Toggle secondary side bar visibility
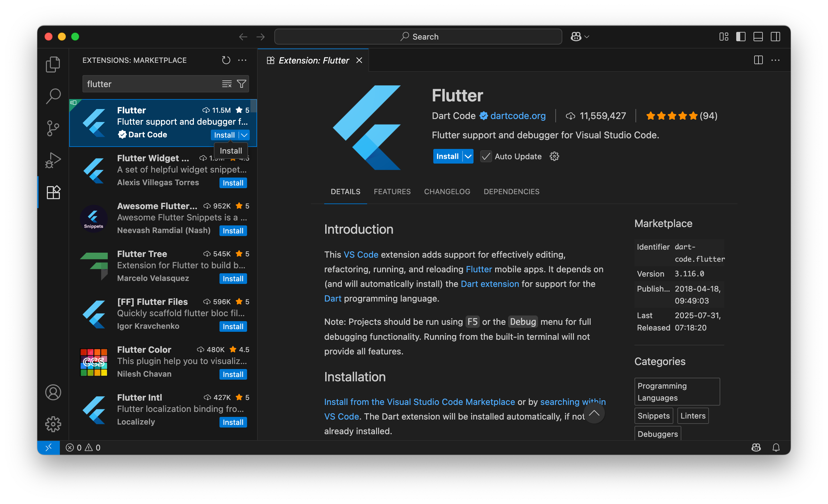 click(x=775, y=37)
